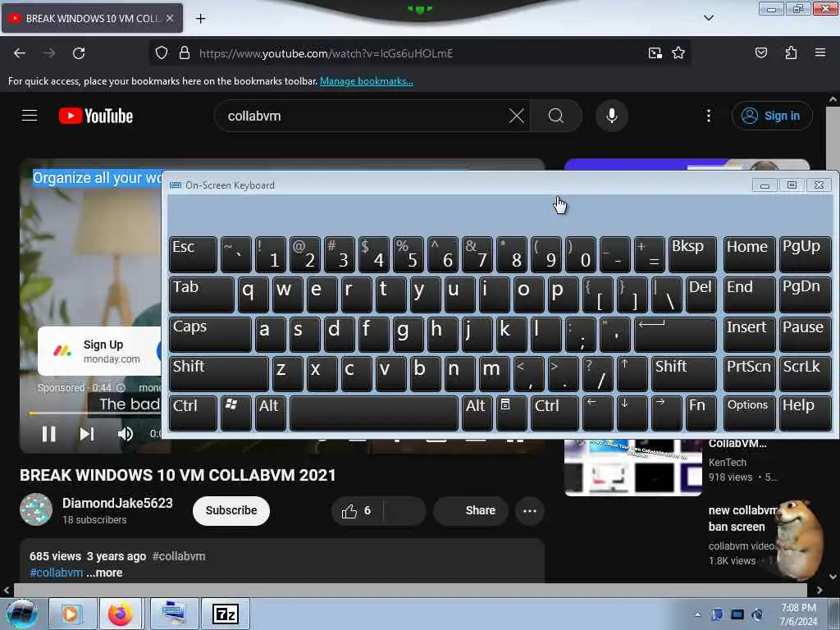Viewport: 840px width, 630px height.
Task: Open the 7-Zip taskbar icon
Action: 226,614
